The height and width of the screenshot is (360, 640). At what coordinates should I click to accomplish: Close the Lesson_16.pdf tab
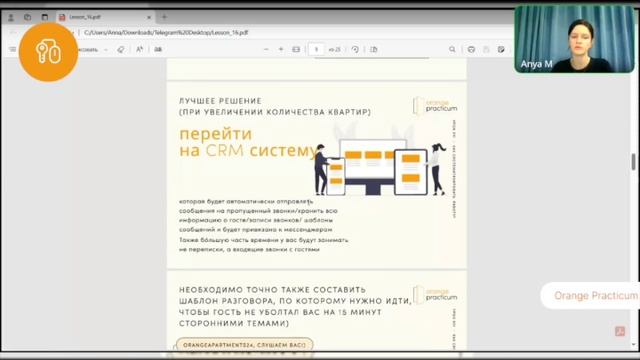point(149,17)
